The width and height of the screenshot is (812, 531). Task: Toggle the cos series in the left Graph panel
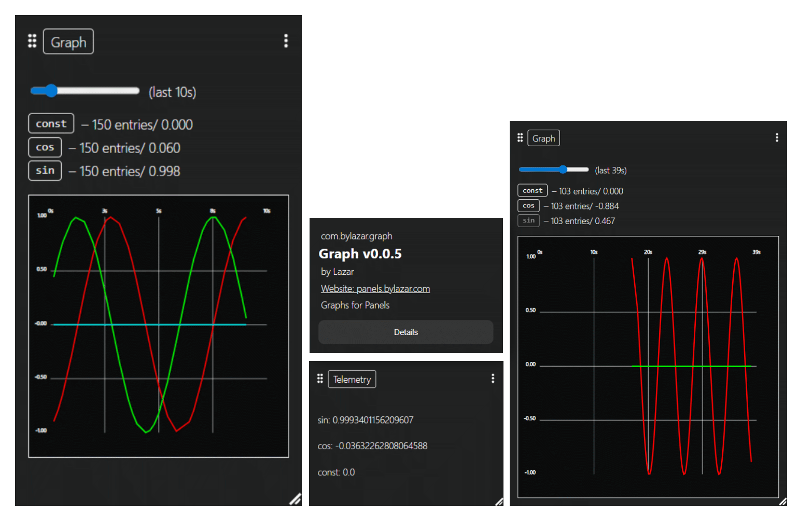tap(45, 147)
